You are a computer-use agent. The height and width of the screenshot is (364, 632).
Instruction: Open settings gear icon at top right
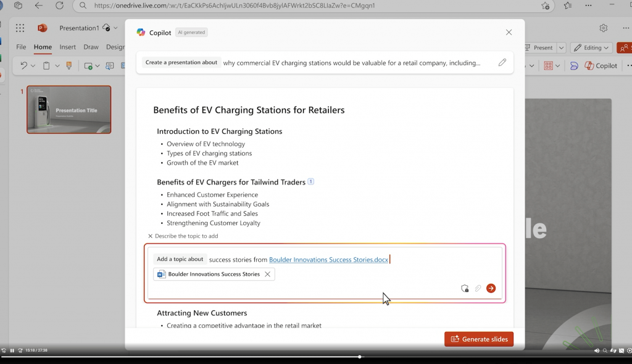pos(604,28)
